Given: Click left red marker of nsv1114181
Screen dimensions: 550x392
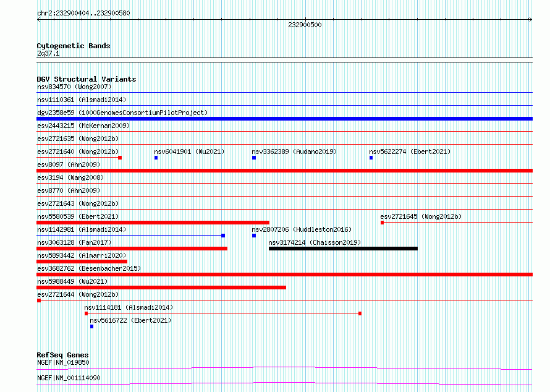Looking at the screenshot, I should point(87,313).
